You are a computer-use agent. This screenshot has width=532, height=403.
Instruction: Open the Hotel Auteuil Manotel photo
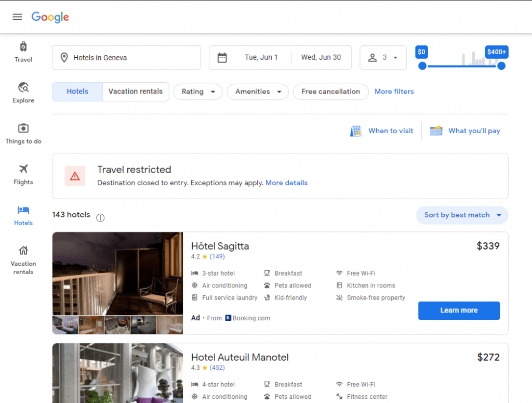coord(118,373)
